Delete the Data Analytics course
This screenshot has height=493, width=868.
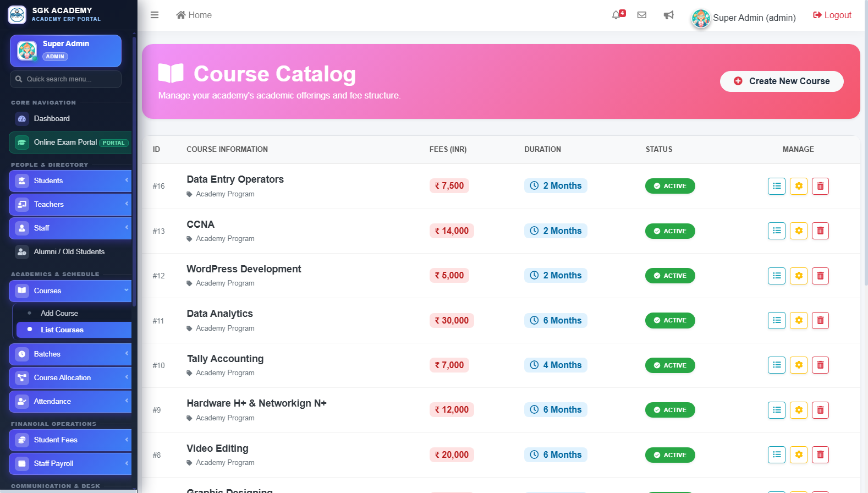pyautogui.click(x=820, y=320)
